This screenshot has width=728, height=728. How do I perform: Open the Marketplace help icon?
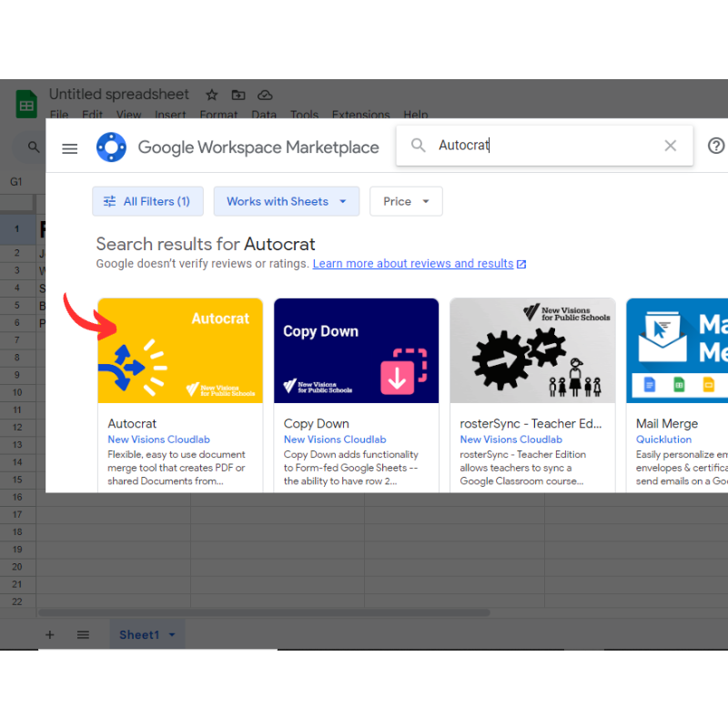716,146
